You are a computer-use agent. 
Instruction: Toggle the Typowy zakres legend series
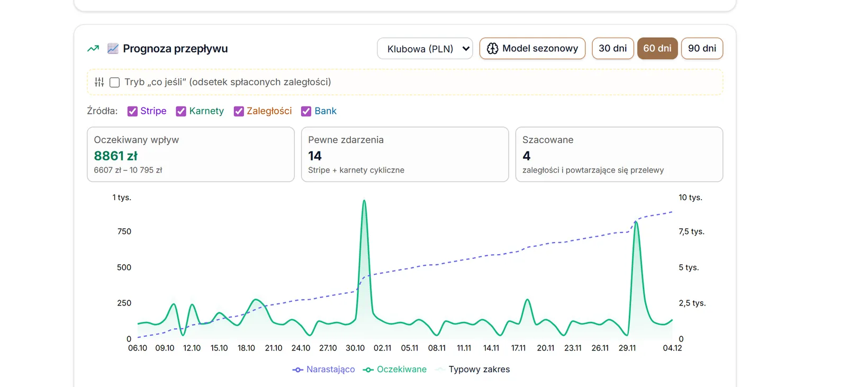(x=472, y=370)
